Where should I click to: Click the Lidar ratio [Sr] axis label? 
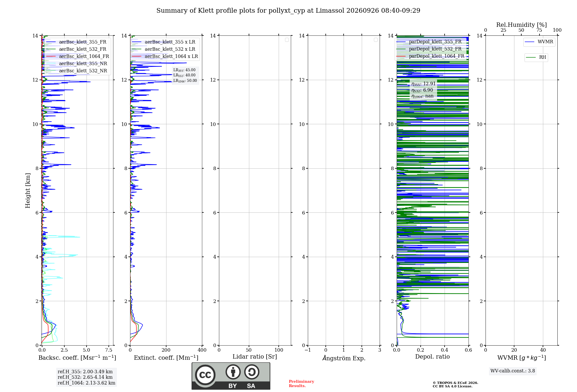(x=255, y=357)
